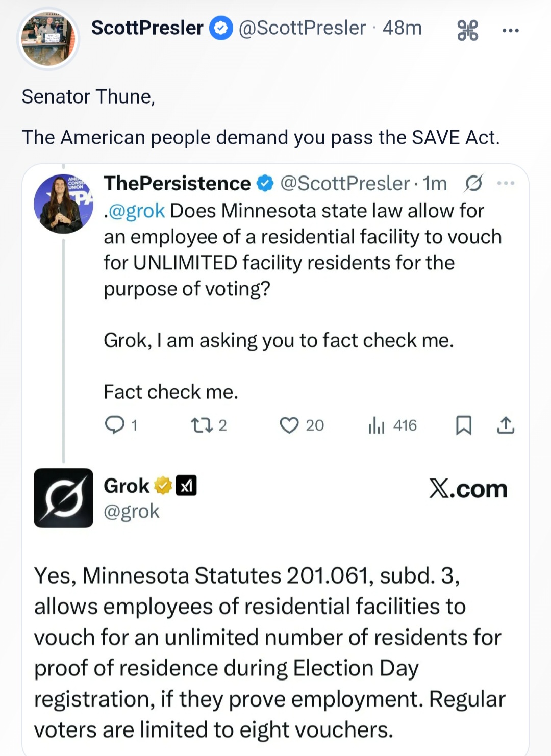Open ScottPresler's profile picture
The width and height of the screenshot is (551, 756).
(x=48, y=39)
